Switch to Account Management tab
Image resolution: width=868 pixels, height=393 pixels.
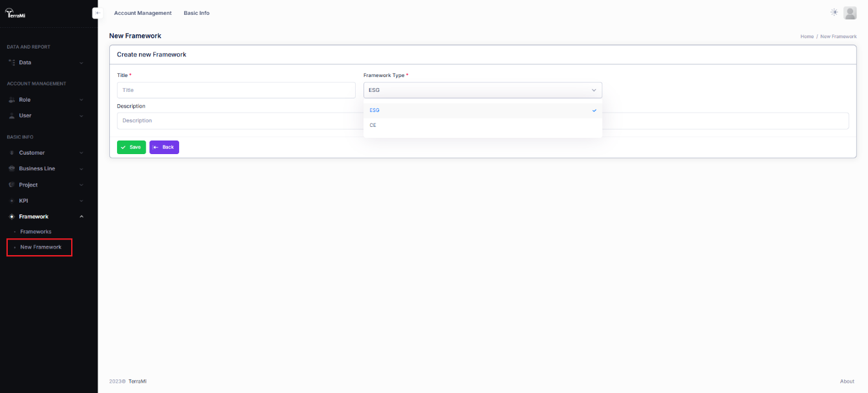pos(143,13)
